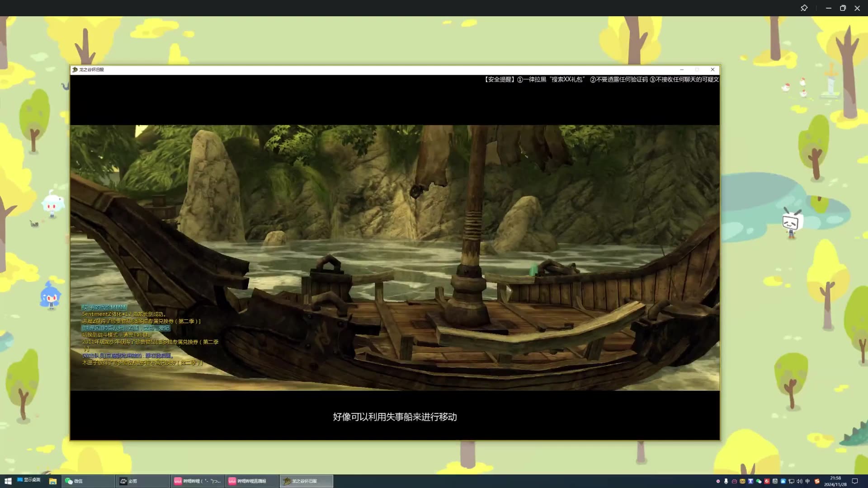Click chat line '切换到战斗模式，请按Tab键'
This screenshot has width=868, height=488.
116,335
